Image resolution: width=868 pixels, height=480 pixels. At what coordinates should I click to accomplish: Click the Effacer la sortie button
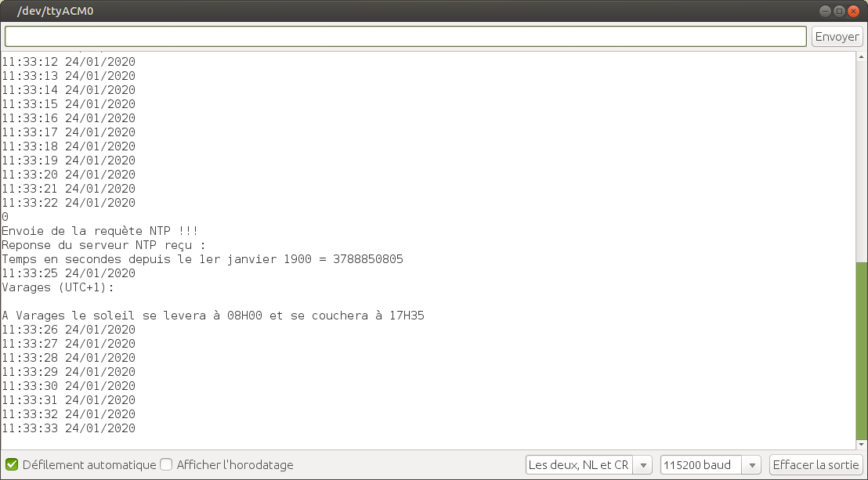click(x=816, y=464)
